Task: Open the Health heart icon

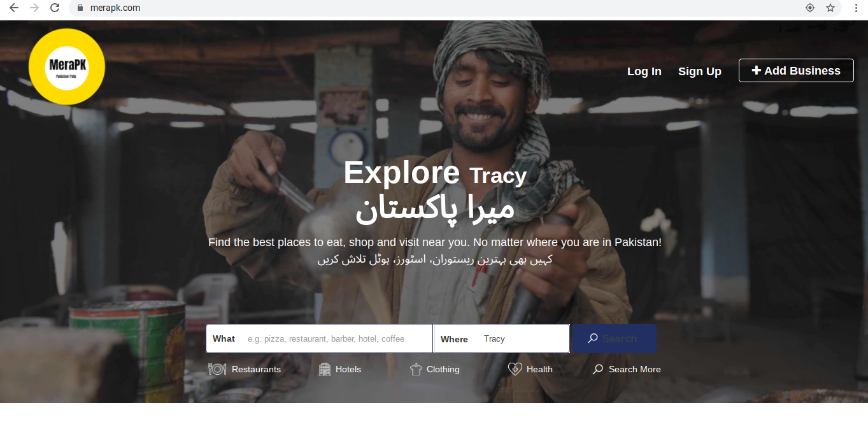Action: pos(515,369)
